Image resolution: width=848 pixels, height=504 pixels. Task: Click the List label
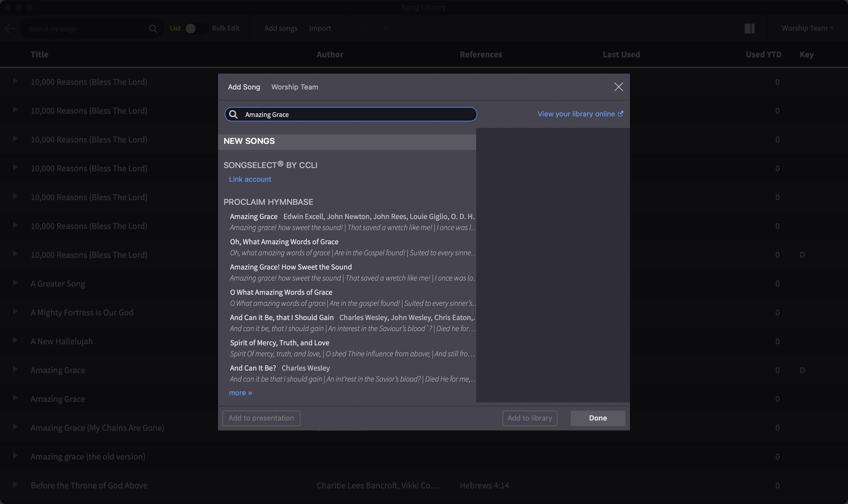[x=175, y=28]
